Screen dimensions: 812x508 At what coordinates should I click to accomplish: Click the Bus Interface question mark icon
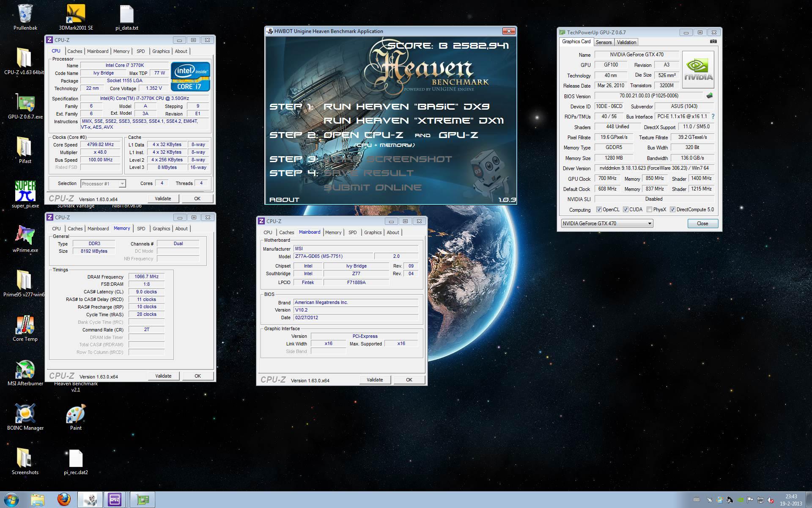[x=713, y=116]
